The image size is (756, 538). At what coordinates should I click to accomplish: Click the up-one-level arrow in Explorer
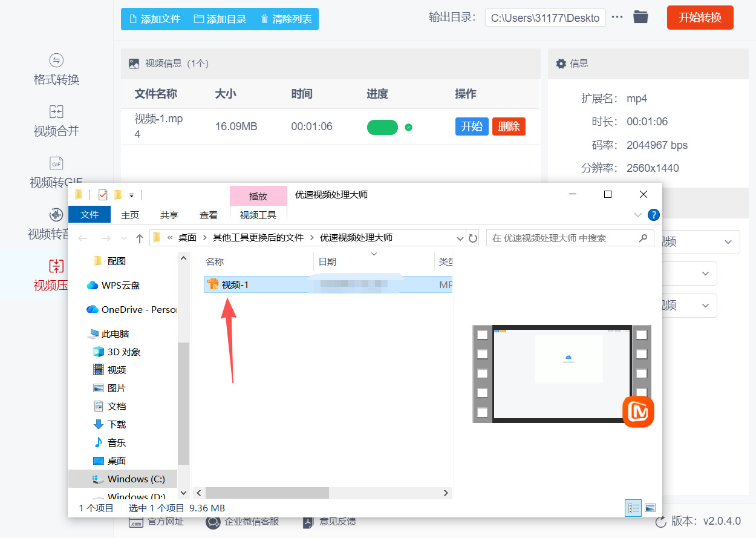pyautogui.click(x=140, y=238)
